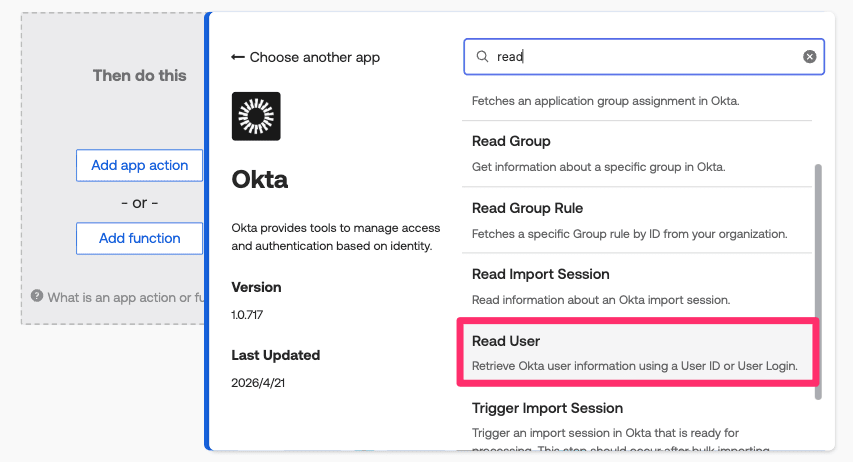853x462 pixels.
Task: Choose the Read Group Rule action
Action: 637,219
